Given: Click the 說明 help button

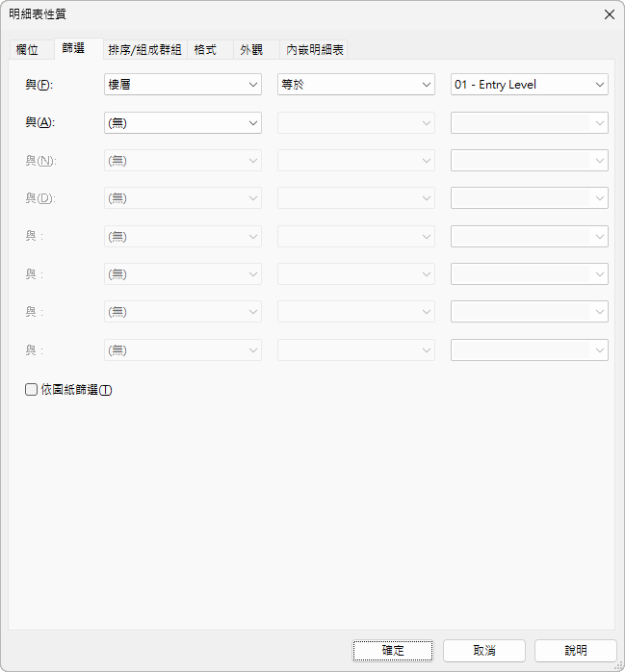Looking at the screenshot, I should [576, 651].
